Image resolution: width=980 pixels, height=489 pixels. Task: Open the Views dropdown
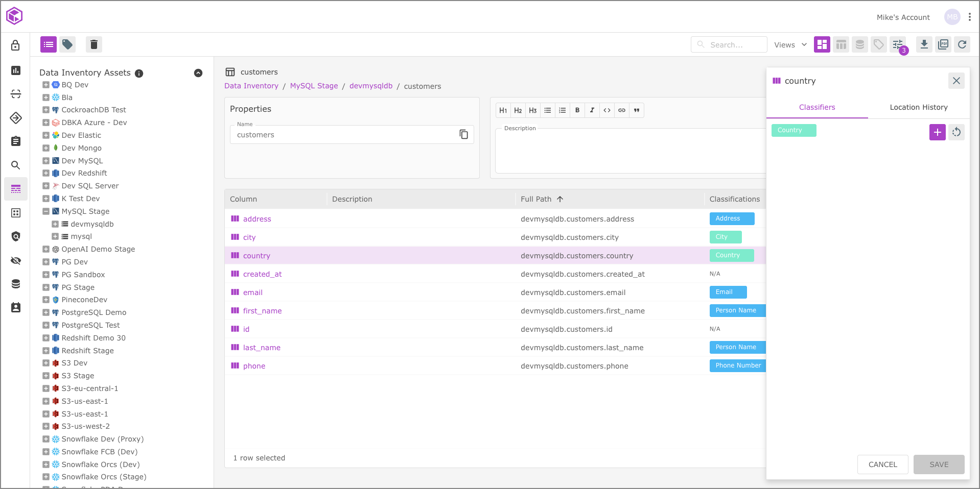coord(790,45)
